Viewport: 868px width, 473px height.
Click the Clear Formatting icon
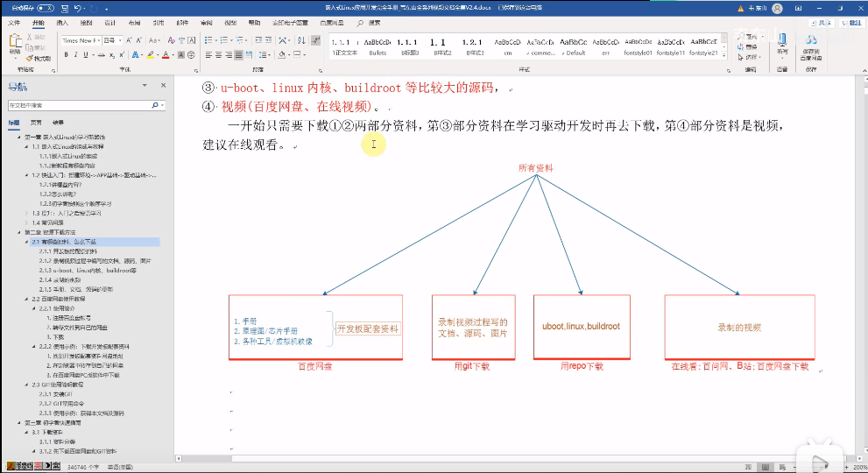171,40
